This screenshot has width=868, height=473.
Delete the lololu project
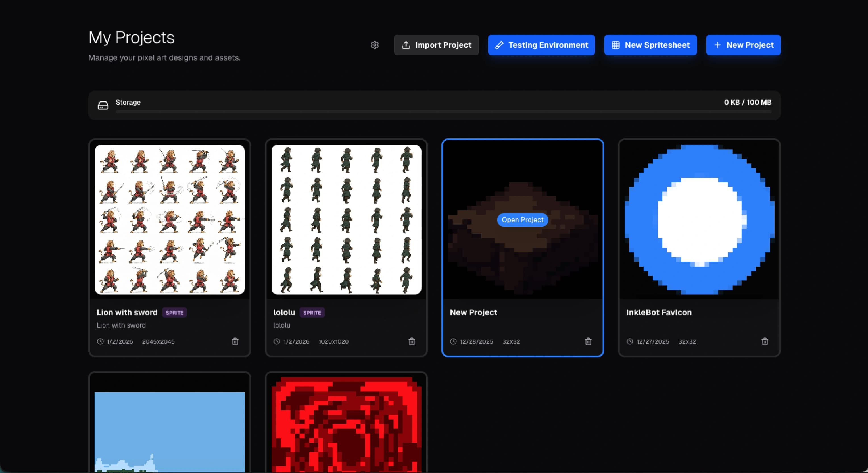tap(412, 341)
